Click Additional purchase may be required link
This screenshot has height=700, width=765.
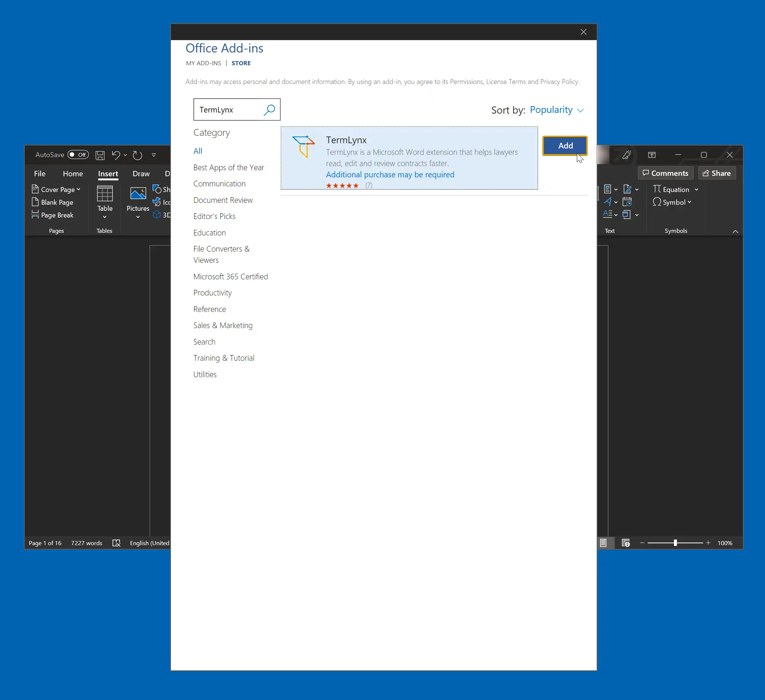[390, 175]
